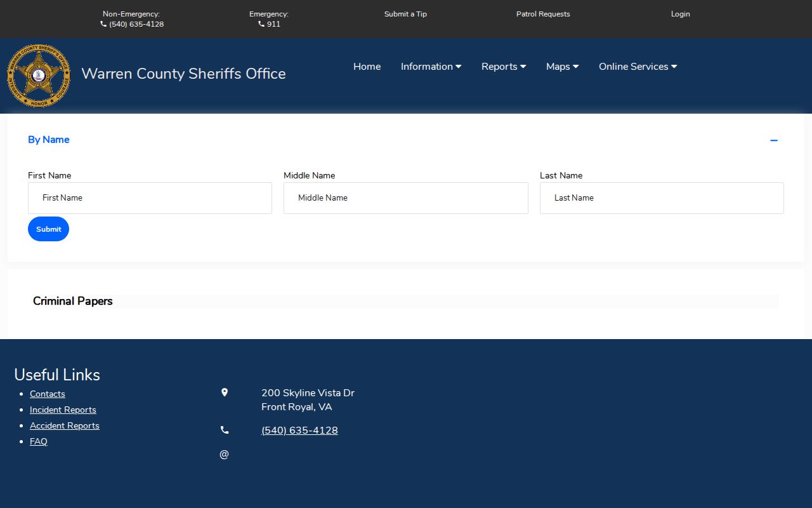Click the @ email icon in footer
Viewport: 812px width, 508px height.
tap(224, 454)
